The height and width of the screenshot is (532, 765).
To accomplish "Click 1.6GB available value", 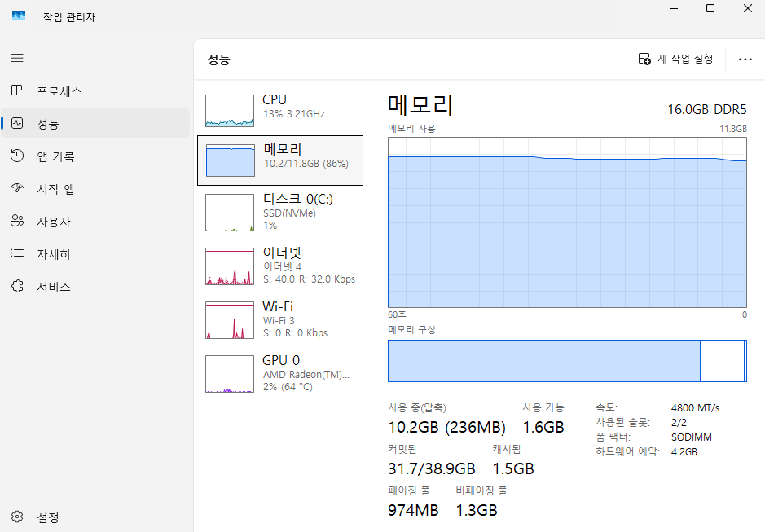I will tap(543, 427).
